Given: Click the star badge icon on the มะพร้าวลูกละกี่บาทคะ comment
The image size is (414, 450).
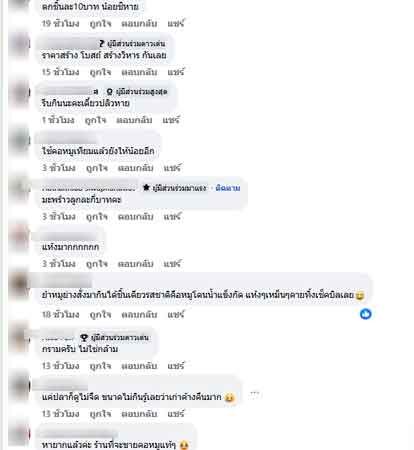Looking at the screenshot, I should tap(146, 188).
